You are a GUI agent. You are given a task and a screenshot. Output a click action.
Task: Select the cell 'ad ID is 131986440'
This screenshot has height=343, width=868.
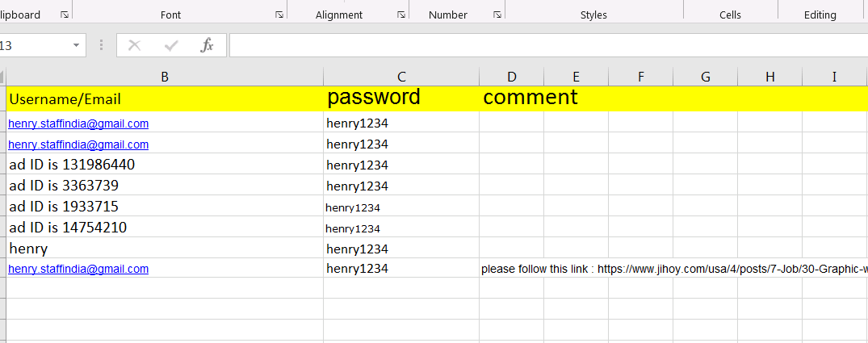[165, 165]
